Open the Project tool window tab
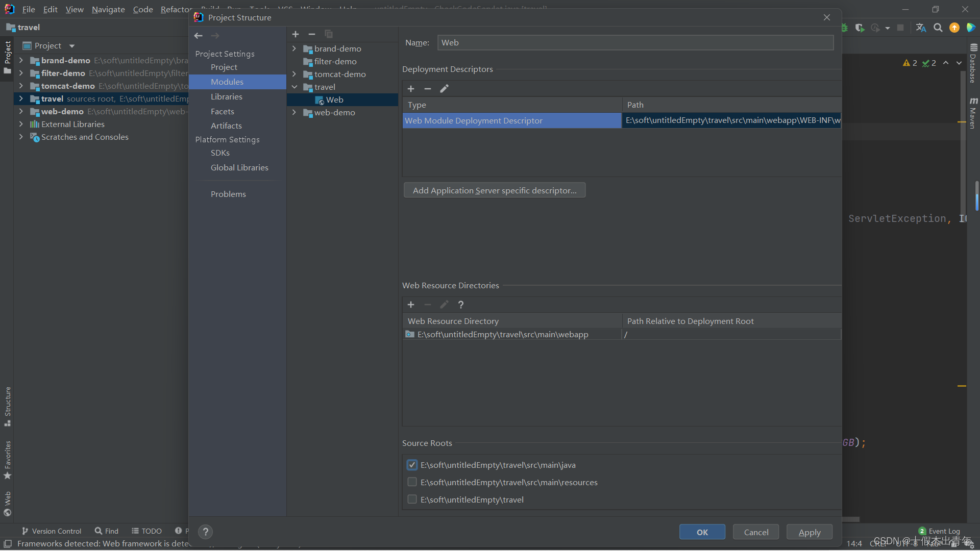Screen dimensions: 980x551 point(8,57)
